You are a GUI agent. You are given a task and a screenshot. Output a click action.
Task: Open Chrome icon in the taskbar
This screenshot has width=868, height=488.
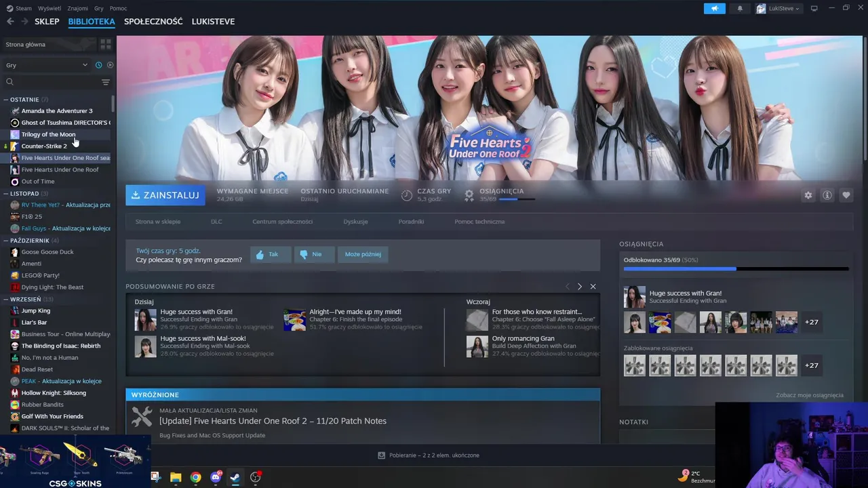tap(195, 477)
